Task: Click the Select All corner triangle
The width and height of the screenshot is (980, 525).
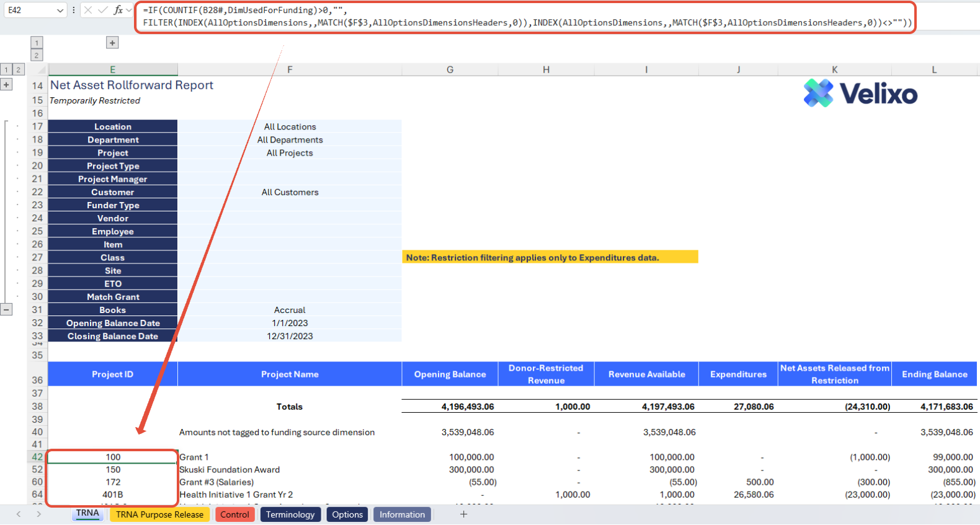Action: click(41, 70)
